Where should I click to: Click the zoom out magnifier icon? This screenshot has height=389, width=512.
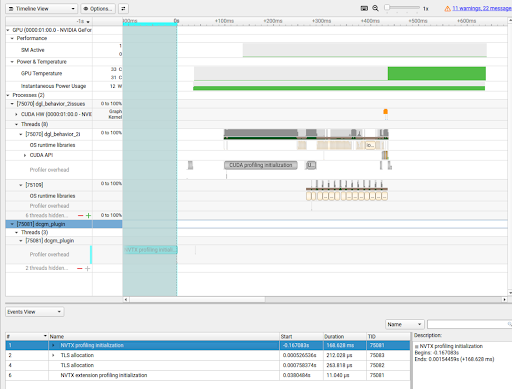point(375,8)
